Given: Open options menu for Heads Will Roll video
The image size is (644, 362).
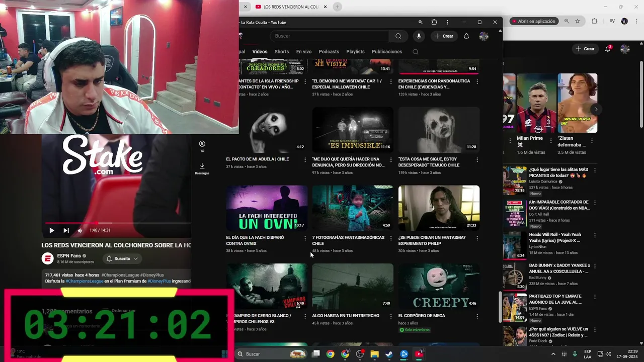Looking at the screenshot, I should (x=595, y=235).
